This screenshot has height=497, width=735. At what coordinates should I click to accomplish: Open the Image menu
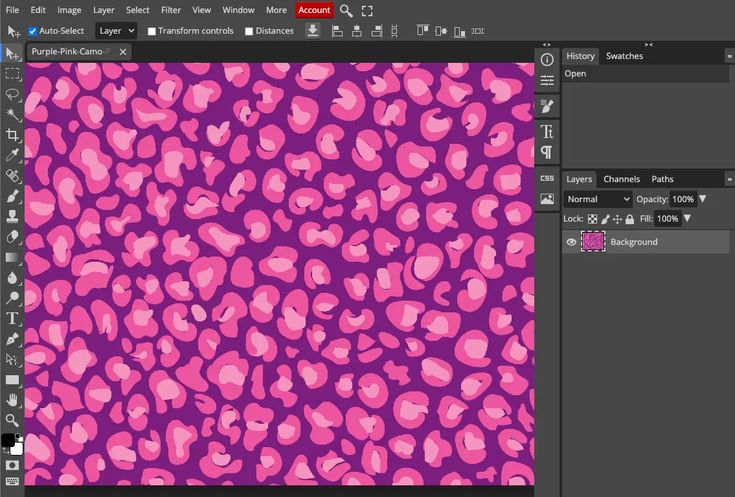click(69, 10)
